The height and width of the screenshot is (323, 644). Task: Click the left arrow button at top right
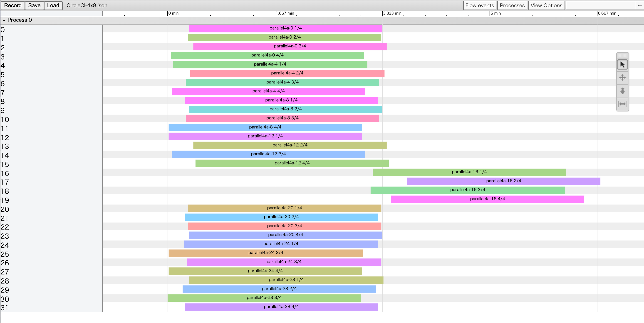[x=639, y=5]
